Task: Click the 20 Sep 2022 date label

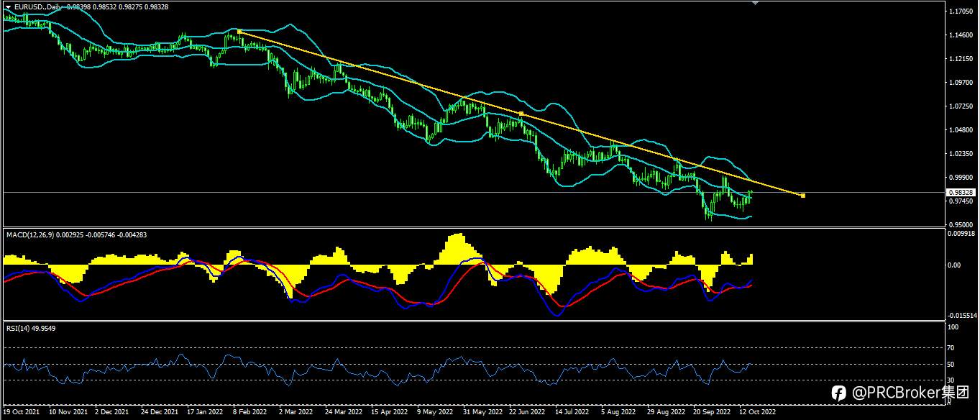Action: [x=712, y=413]
